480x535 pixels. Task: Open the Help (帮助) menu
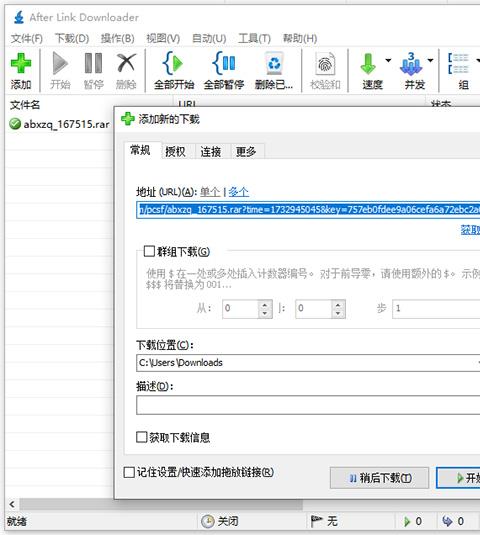pos(300,38)
